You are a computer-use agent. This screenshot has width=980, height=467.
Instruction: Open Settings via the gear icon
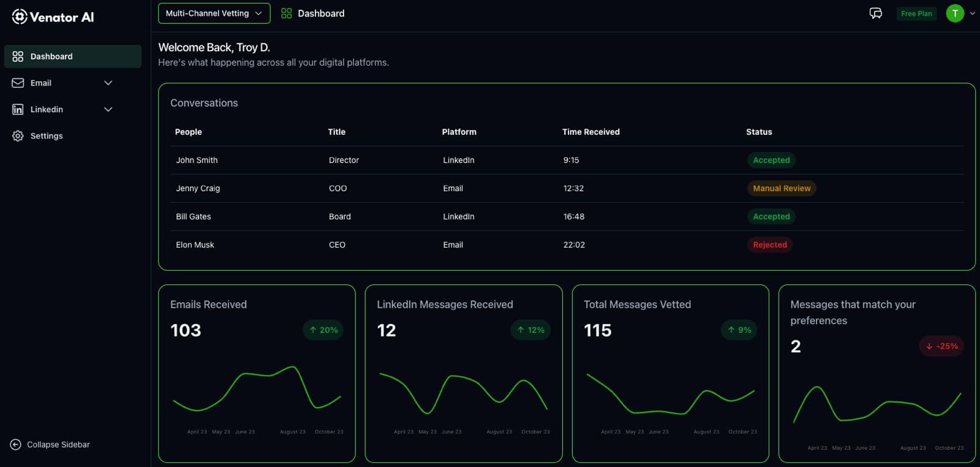coord(18,136)
